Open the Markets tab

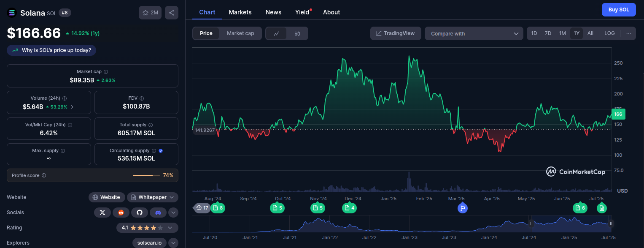point(240,12)
